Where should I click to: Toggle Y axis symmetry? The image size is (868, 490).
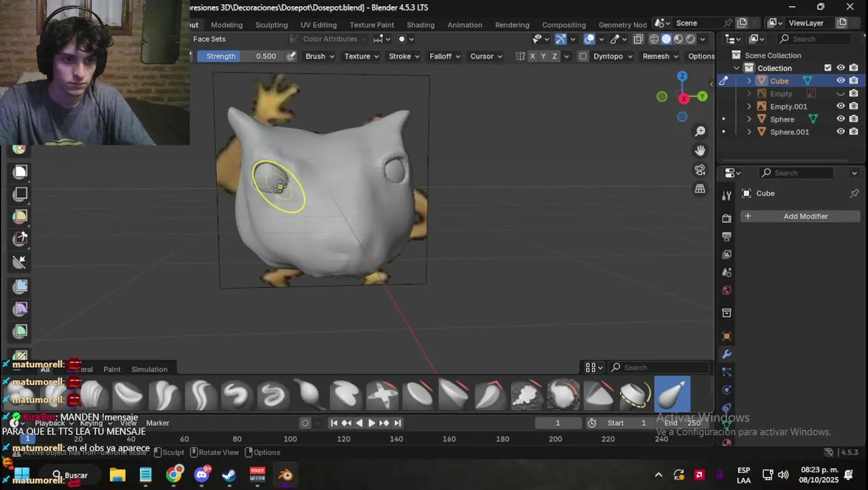pyautogui.click(x=543, y=56)
